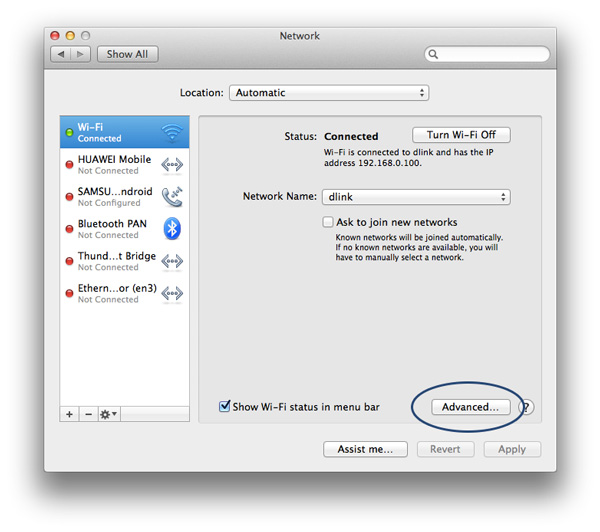Uncheck Show Wi-Fi status in menu bar

224,406
